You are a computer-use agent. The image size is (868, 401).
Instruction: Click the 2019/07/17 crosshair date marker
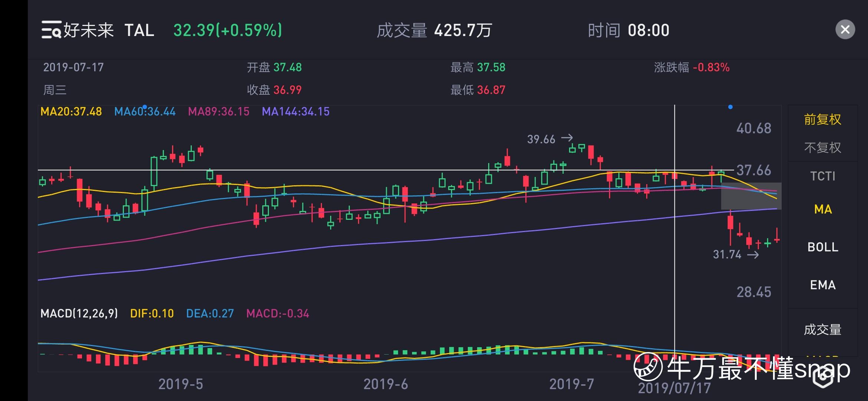pyautogui.click(x=674, y=388)
